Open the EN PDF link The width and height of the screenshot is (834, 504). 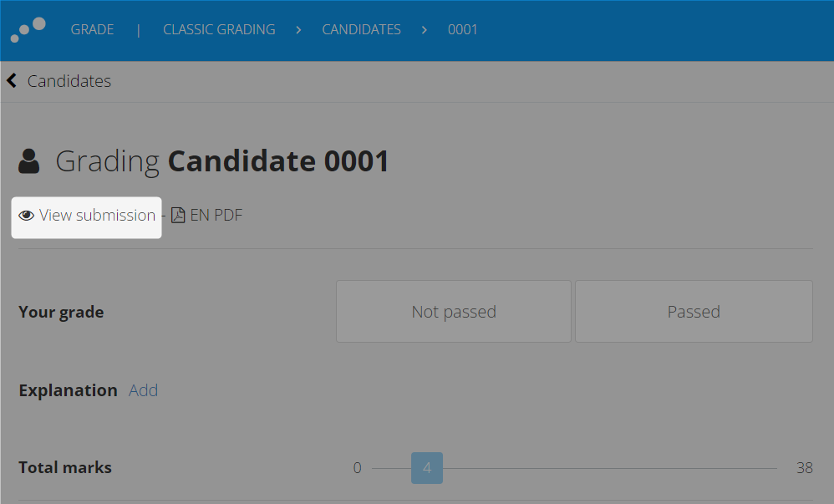(207, 215)
